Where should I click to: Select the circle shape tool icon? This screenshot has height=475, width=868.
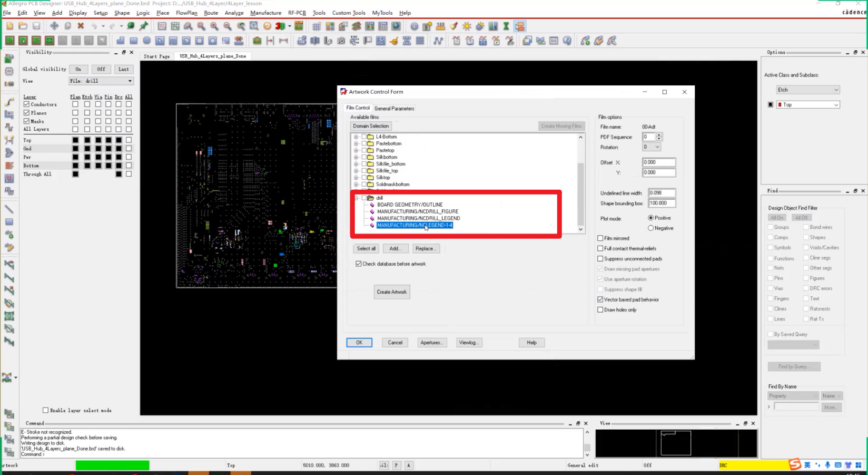pos(147,41)
